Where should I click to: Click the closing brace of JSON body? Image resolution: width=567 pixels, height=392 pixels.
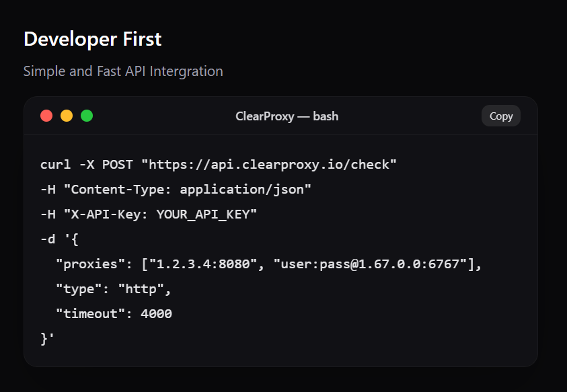44,338
